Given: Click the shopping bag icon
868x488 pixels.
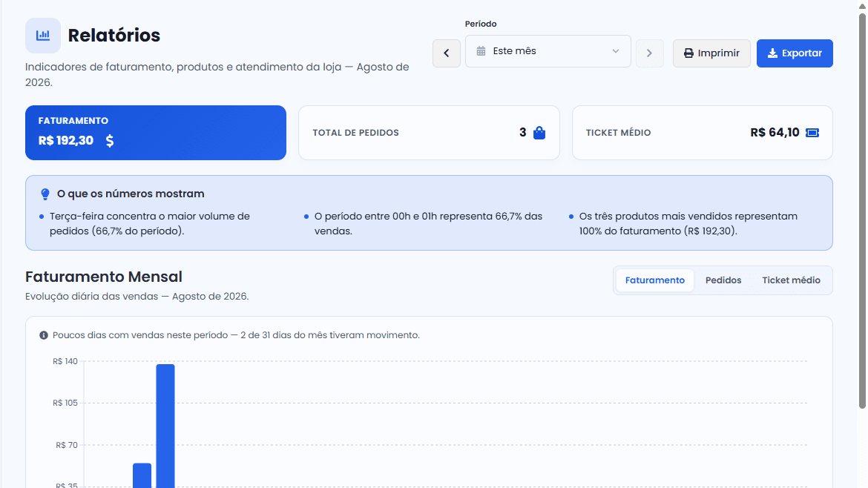Looking at the screenshot, I should point(539,133).
